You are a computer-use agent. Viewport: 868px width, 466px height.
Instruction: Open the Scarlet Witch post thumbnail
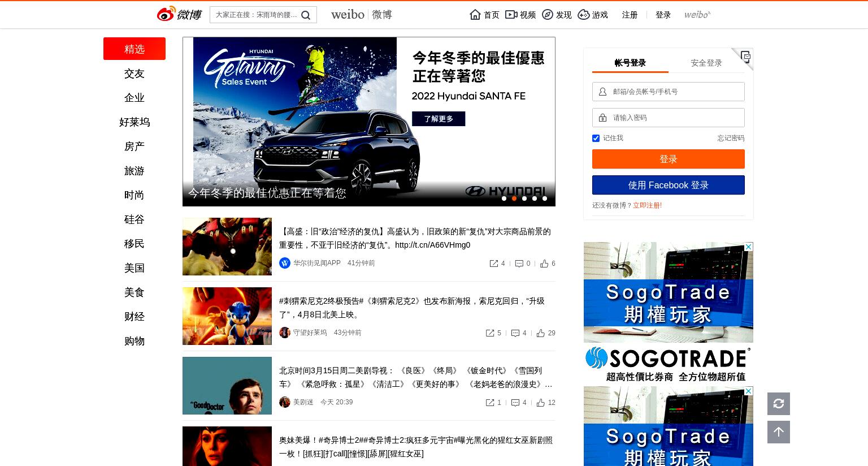tap(227, 446)
